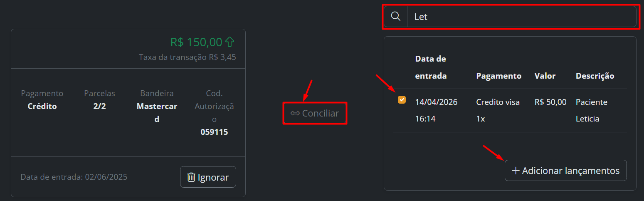The height and width of the screenshot is (201, 644).
Task: Click the green up arrow beside R$ 150,00
Action: click(x=230, y=42)
